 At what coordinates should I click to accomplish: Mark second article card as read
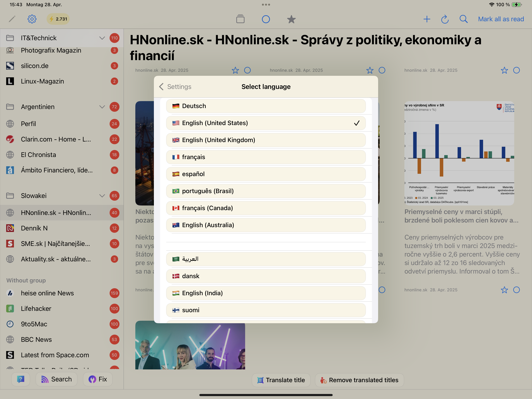tap(382, 71)
